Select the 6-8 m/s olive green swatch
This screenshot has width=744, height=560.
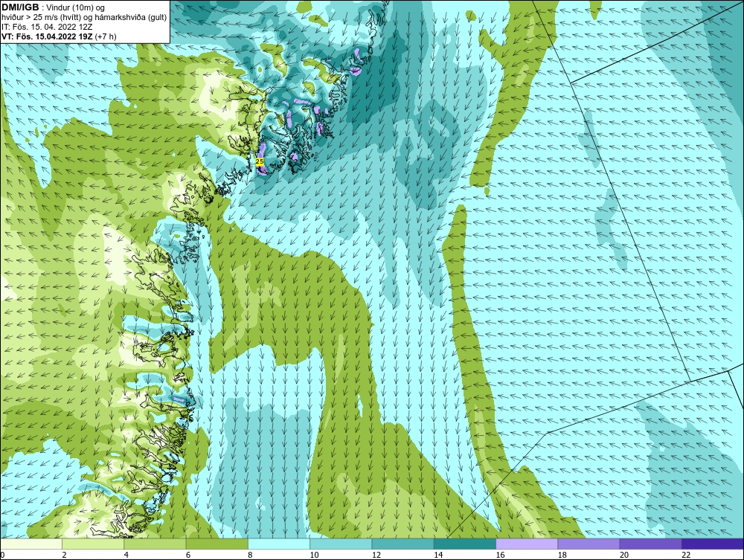(217, 544)
